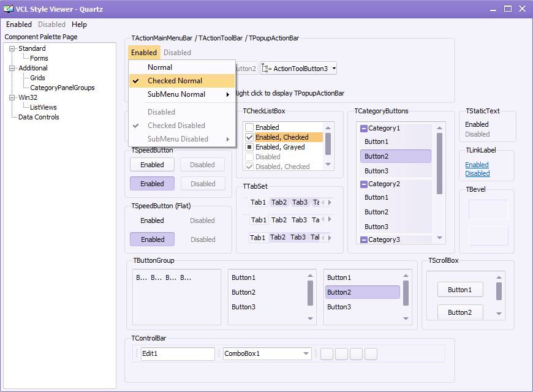Toggle the pressed Enabled TSpeedButton
Image resolution: width=533 pixels, height=392 pixels.
click(153, 184)
